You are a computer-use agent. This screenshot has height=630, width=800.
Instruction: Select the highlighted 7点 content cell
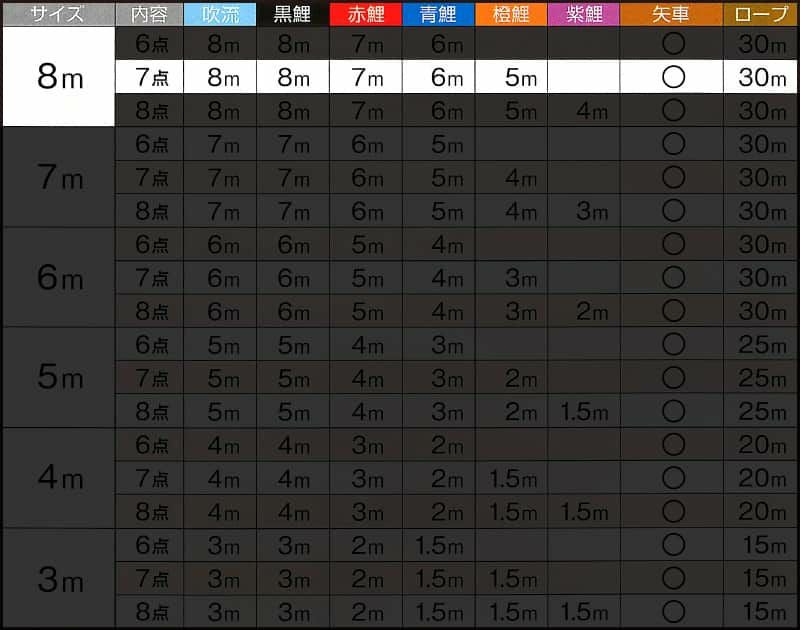[149, 77]
